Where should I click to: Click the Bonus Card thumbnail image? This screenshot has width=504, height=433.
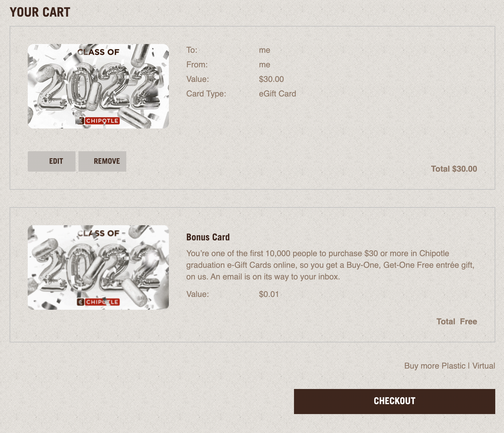(x=98, y=267)
